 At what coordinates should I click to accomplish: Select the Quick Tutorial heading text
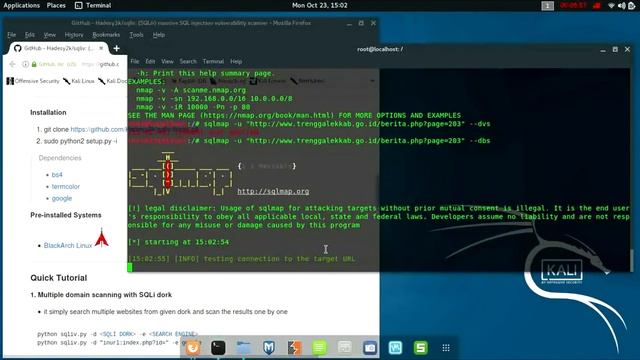(x=59, y=278)
